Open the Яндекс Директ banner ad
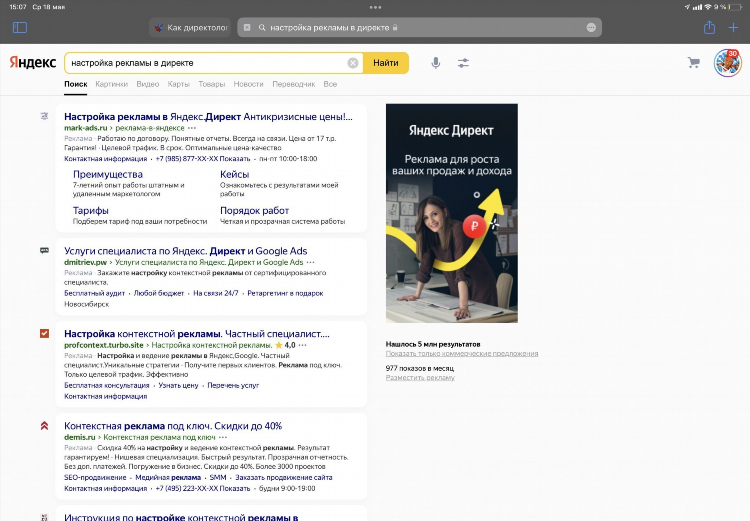750x521 pixels. (x=452, y=213)
